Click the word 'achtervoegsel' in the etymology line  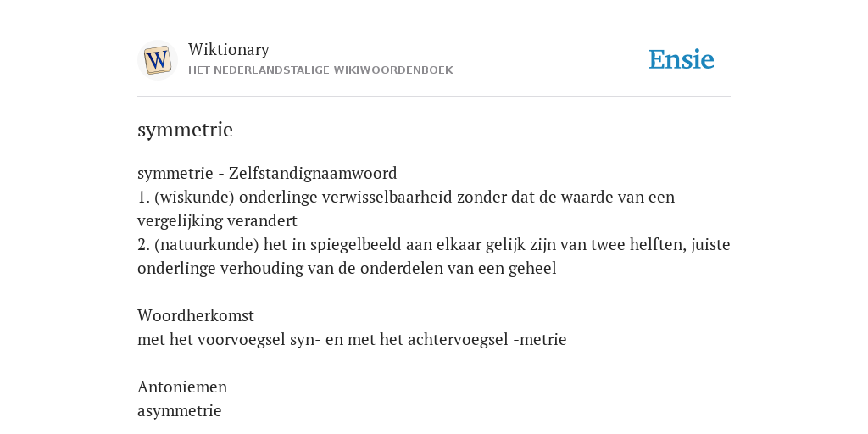(458, 339)
